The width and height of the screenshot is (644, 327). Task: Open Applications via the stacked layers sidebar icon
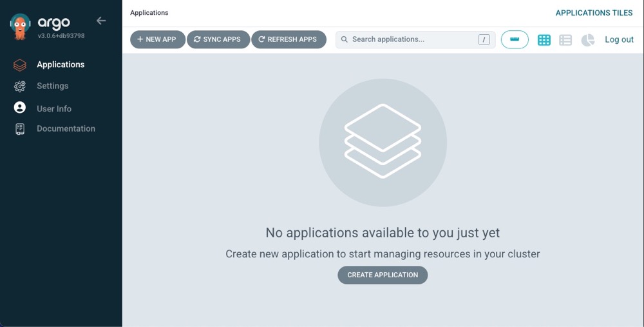20,65
